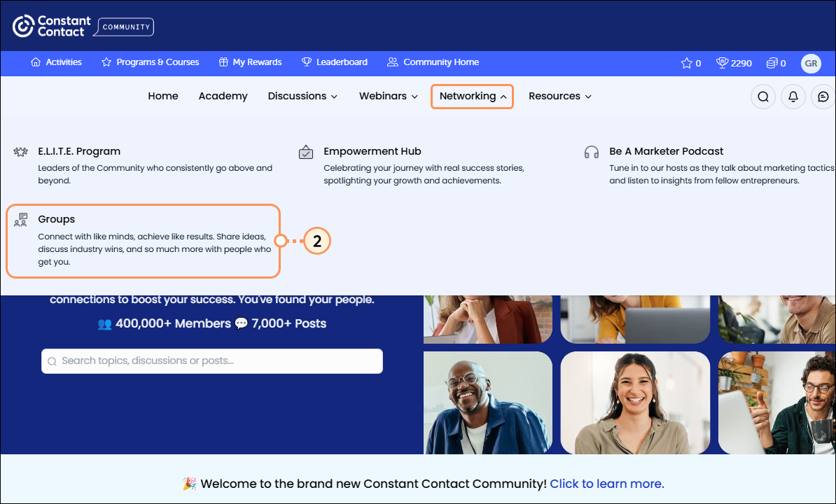Click the podcast headphones icon
The height and width of the screenshot is (504, 836).
pos(591,153)
